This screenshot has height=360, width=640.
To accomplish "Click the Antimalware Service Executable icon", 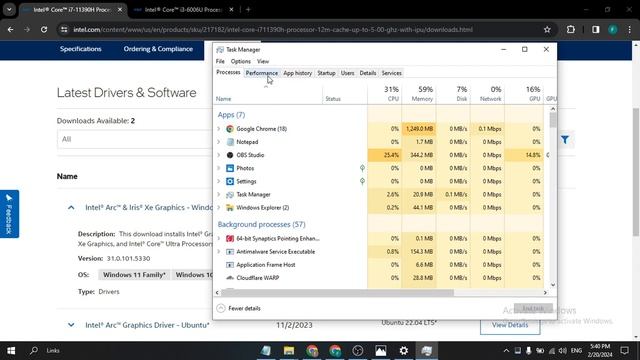I will click(x=230, y=252).
